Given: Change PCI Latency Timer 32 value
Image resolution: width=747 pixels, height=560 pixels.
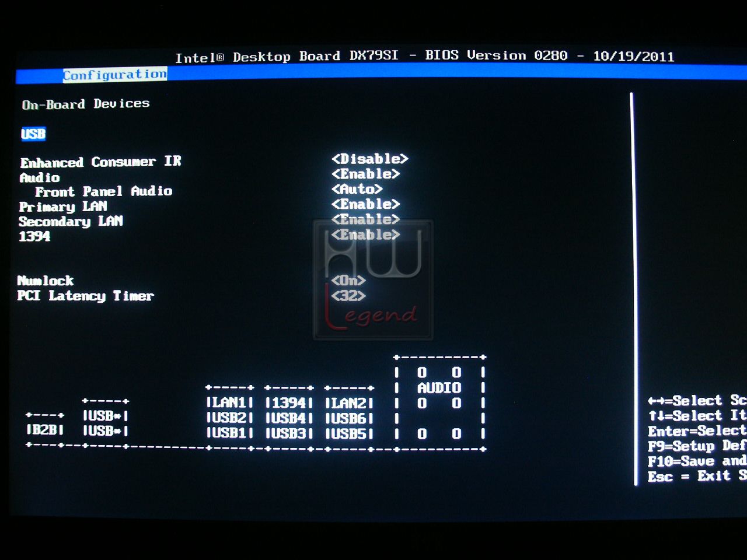Looking at the screenshot, I should pos(348,296).
